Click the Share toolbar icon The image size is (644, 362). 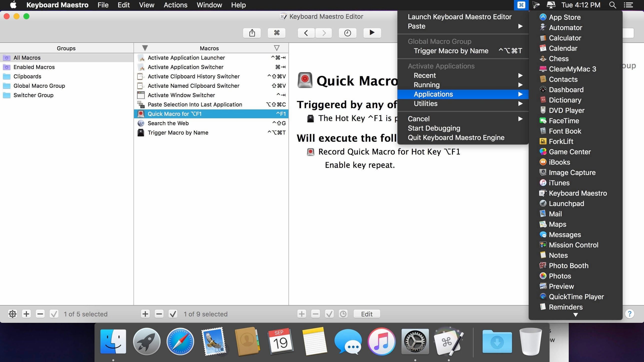(252, 33)
